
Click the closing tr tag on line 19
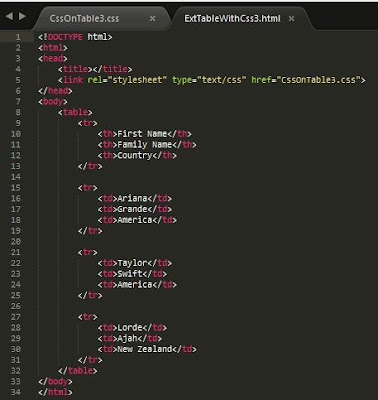coord(90,231)
